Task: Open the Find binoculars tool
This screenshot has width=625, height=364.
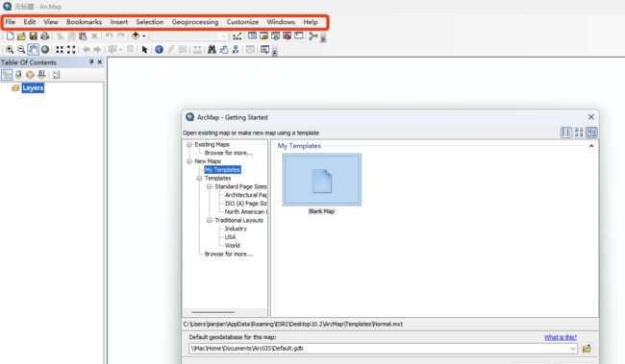Action: coord(212,49)
